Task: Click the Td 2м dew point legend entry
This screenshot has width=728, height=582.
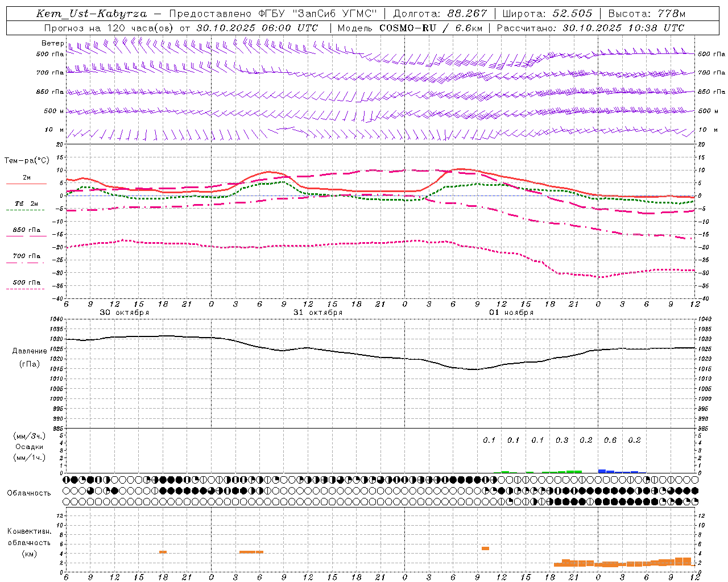Action: 26,206
